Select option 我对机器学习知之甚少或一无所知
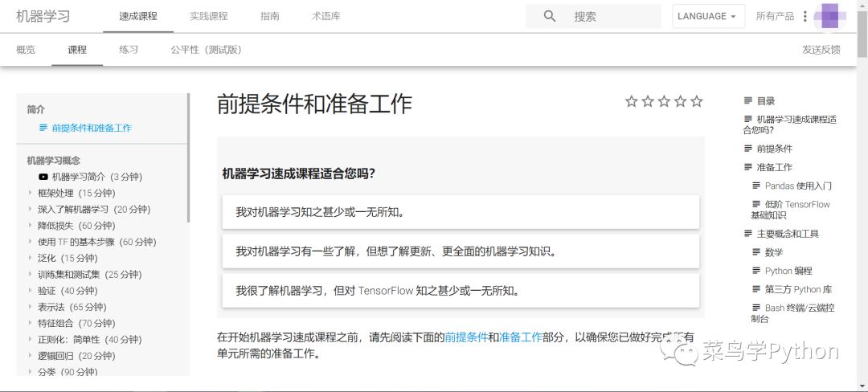 point(460,212)
